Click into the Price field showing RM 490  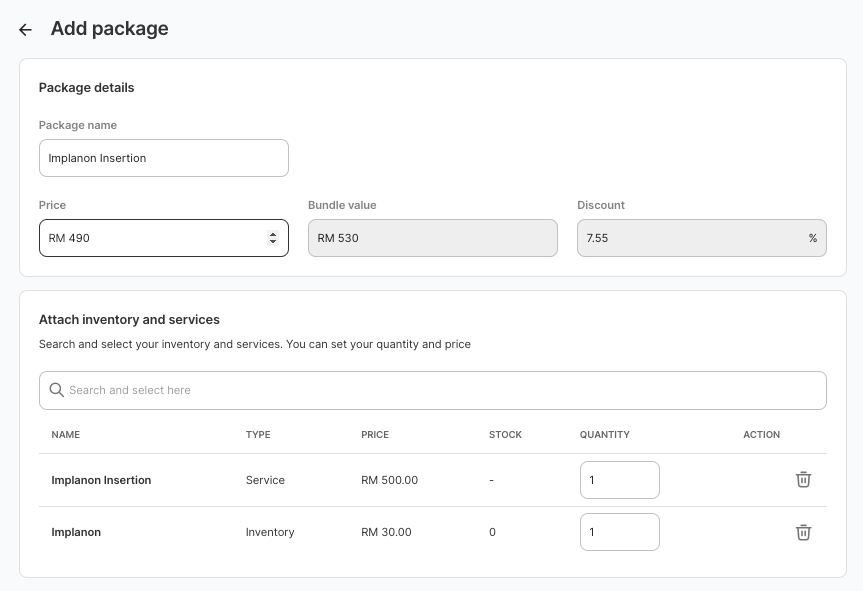(x=150, y=238)
